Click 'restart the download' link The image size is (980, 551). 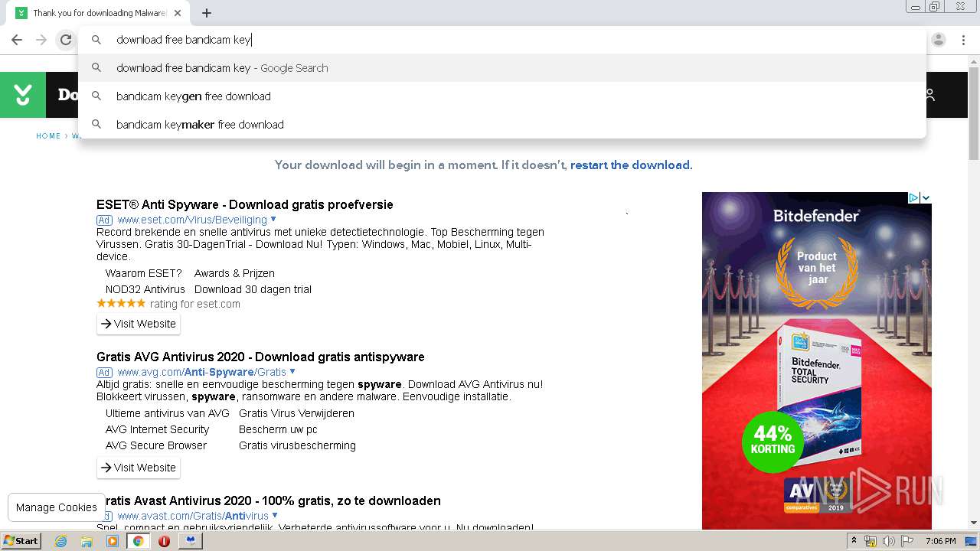pyautogui.click(x=630, y=165)
